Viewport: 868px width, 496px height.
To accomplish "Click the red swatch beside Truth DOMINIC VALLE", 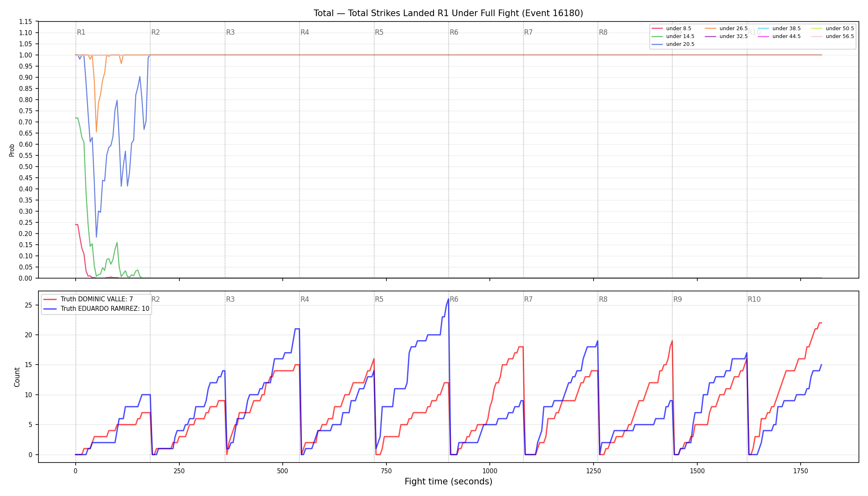I will coord(50,299).
